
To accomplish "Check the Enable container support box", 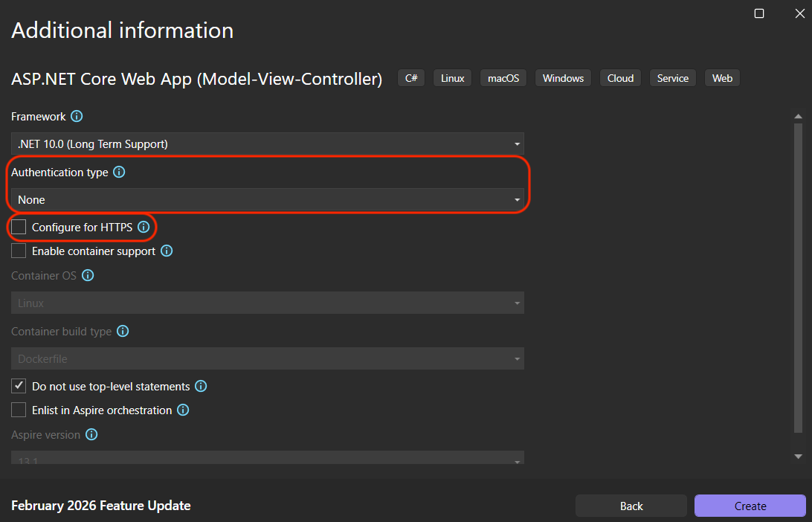I will point(19,251).
